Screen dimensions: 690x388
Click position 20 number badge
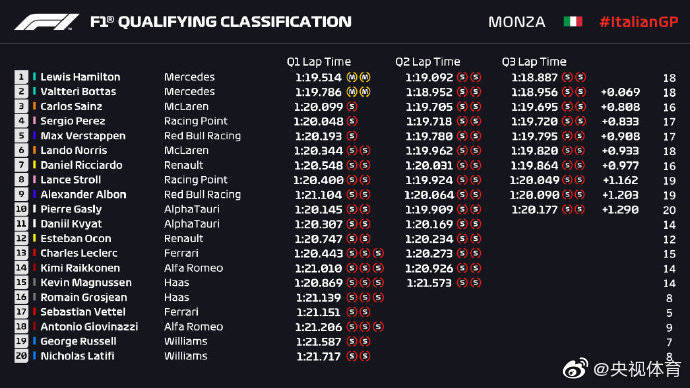tap(21, 356)
